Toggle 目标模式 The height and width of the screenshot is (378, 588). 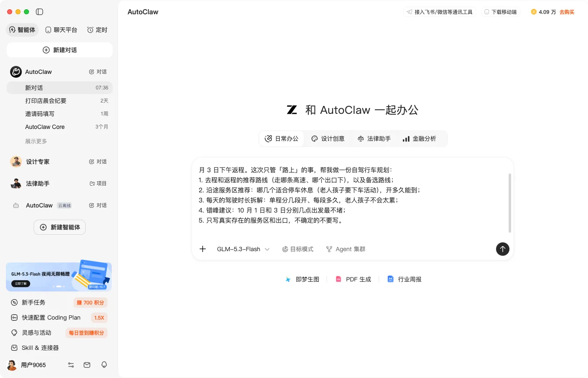point(298,249)
